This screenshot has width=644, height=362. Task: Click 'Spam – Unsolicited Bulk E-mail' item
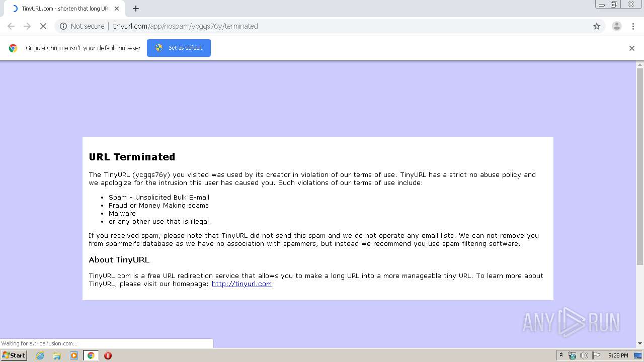(x=159, y=198)
